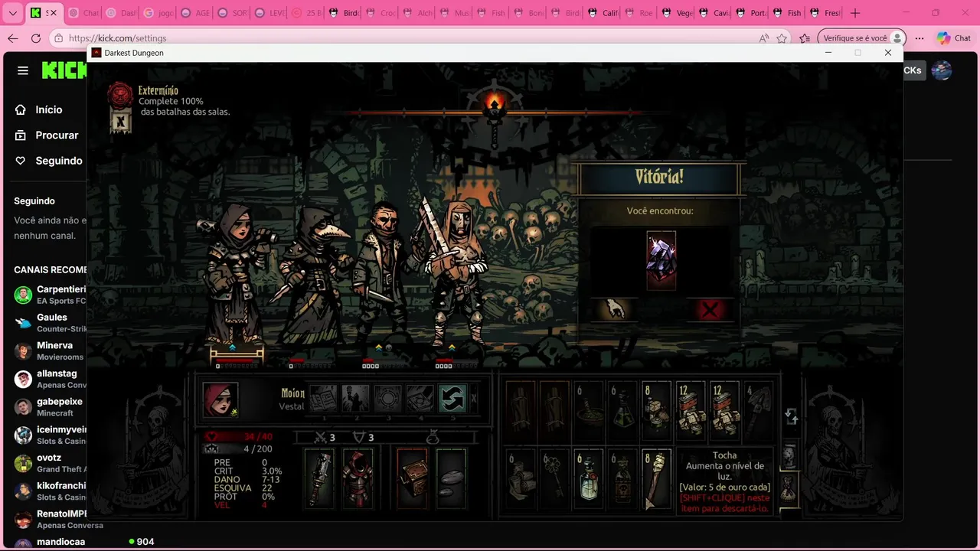980x551 pixels.
Task: Click Moion's Vestal portrait in hero panel
Action: pos(220,399)
